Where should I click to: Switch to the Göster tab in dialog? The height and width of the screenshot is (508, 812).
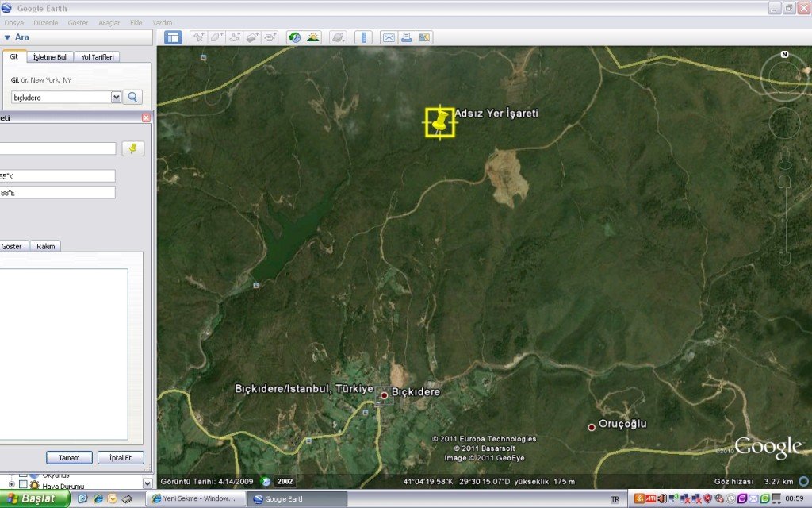coord(12,246)
